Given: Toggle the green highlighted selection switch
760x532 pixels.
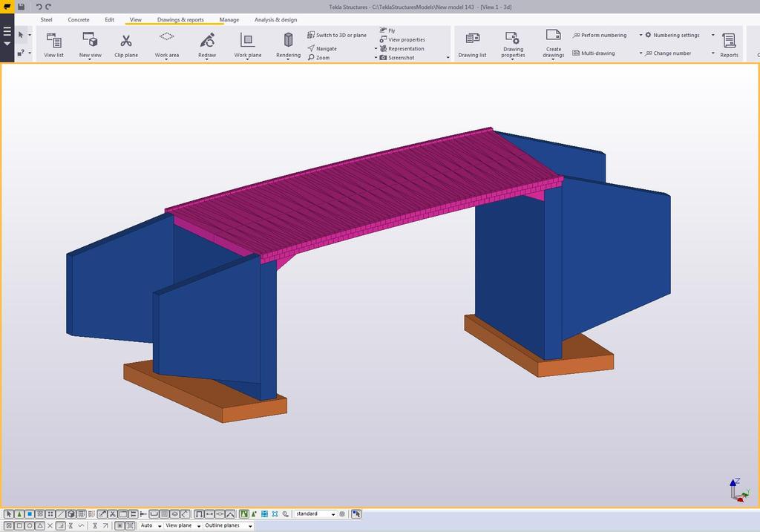Looking at the screenshot, I should (x=243, y=514).
